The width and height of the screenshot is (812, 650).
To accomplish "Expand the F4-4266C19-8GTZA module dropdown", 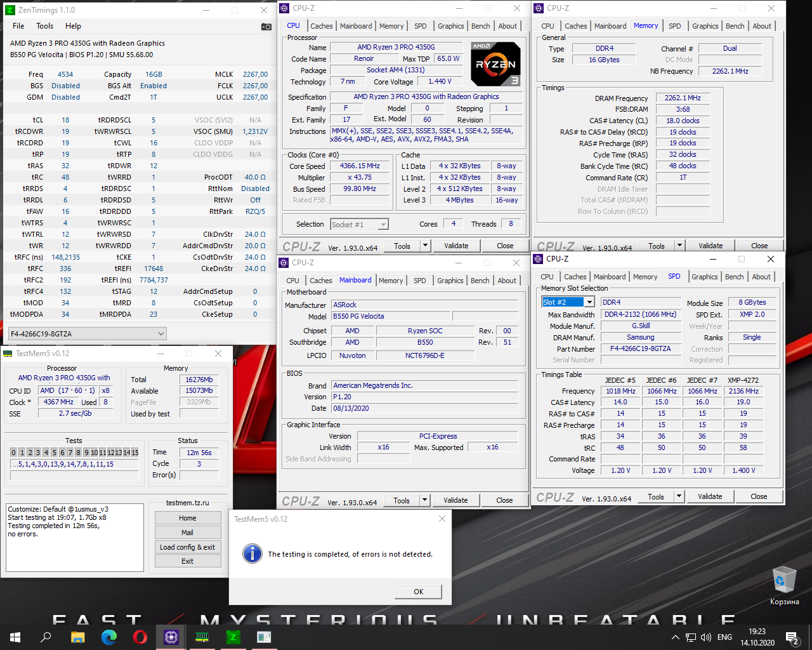I will point(160,334).
